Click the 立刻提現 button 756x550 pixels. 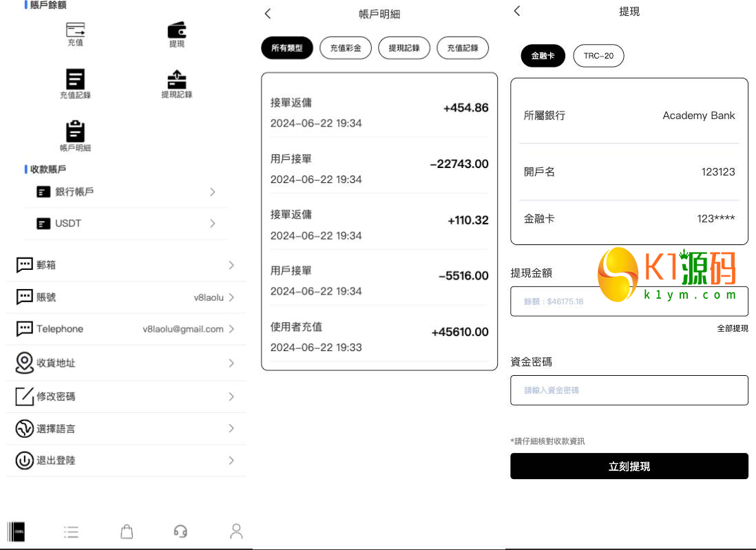[629, 466]
